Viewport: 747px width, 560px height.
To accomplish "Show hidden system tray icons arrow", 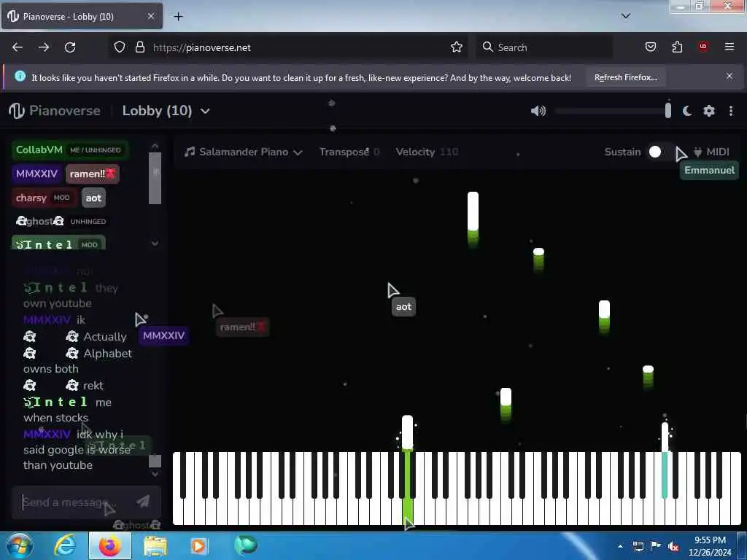I will click(620, 546).
